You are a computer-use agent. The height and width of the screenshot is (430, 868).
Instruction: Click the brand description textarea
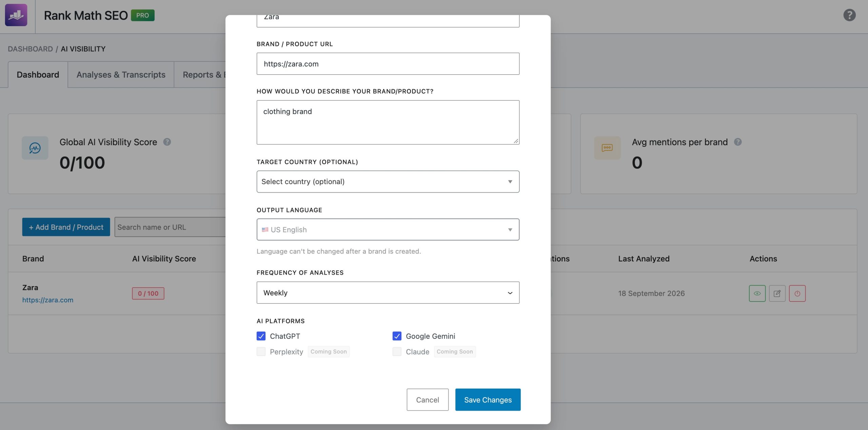tap(388, 122)
